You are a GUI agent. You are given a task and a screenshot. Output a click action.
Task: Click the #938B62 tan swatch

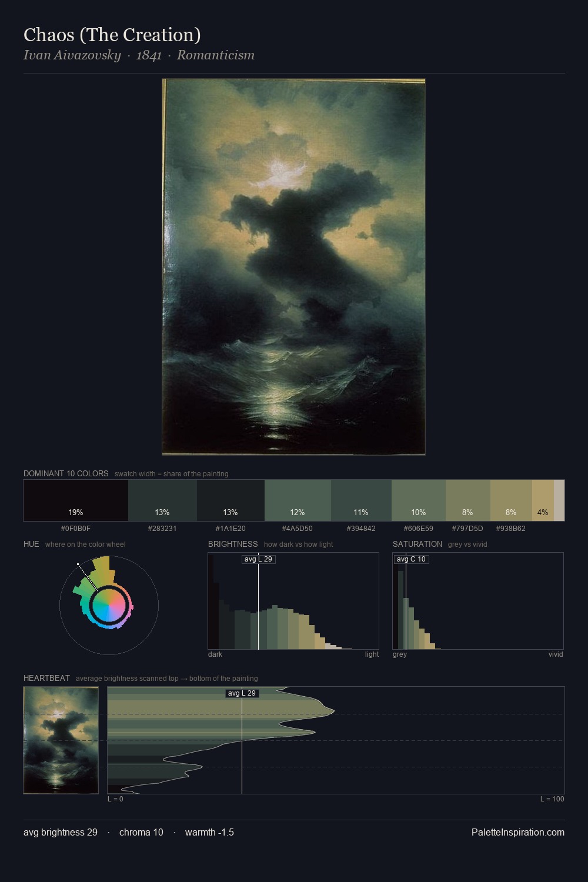click(511, 500)
